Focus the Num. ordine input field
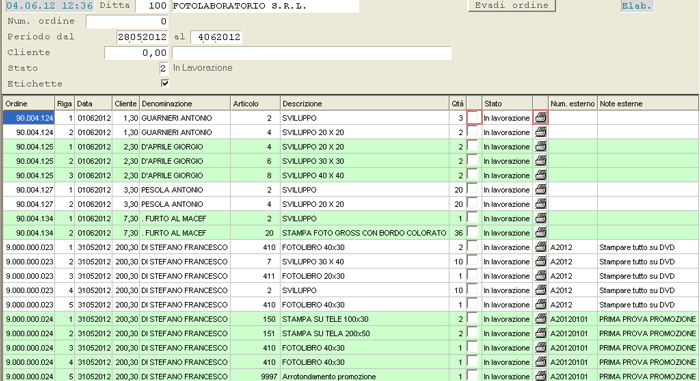Screen dimensions: 700x381 [127, 21]
